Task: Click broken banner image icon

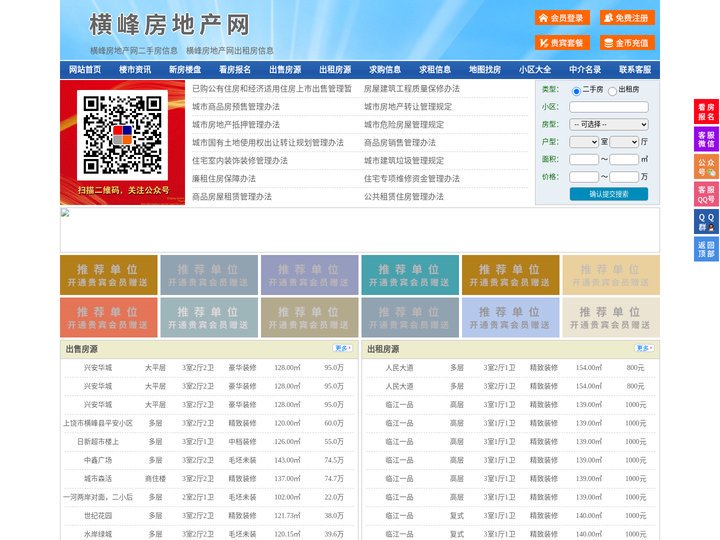Action: point(65,213)
